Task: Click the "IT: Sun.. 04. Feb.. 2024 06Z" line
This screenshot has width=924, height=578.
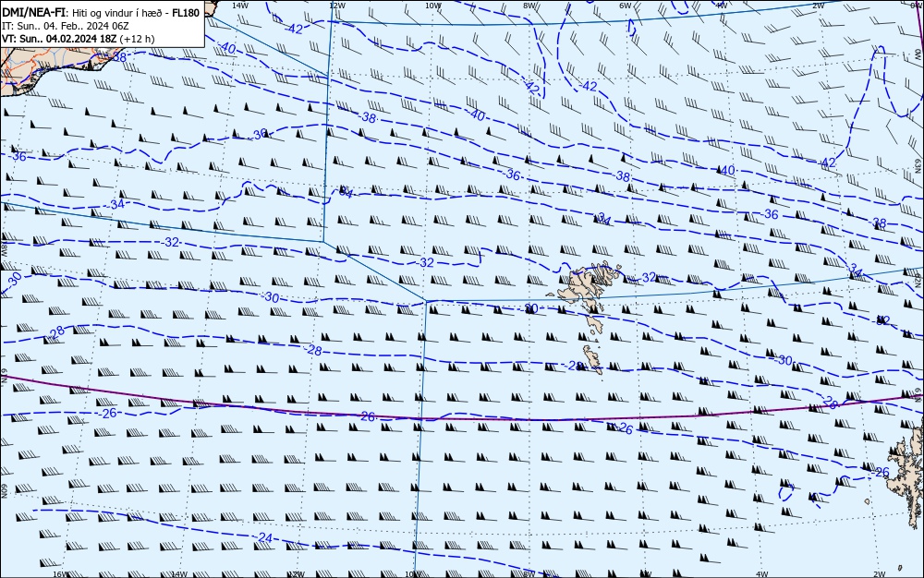Action: pos(66,26)
